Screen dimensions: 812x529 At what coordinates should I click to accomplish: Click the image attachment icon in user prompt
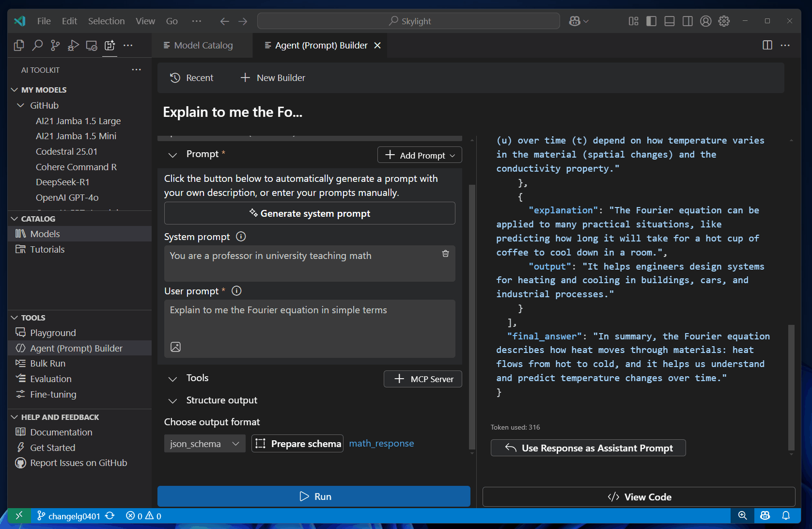click(176, 347)
